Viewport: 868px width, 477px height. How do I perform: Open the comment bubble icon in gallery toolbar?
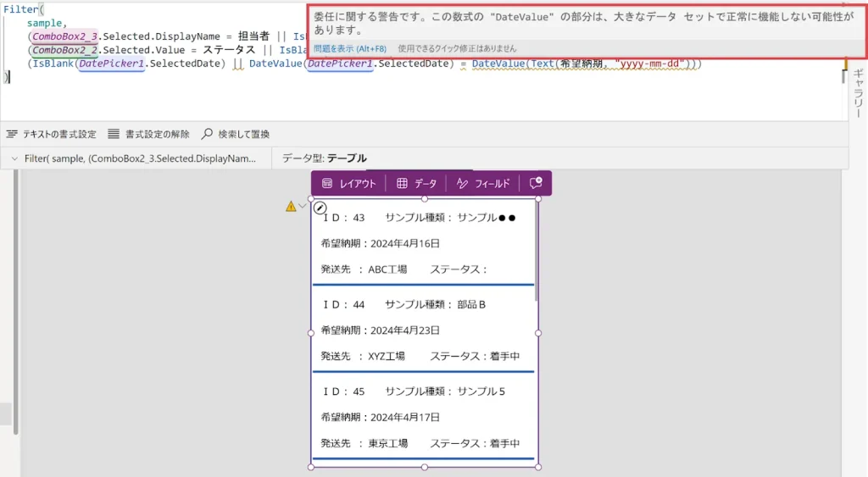pyautogui.click(x=535, y=183)
